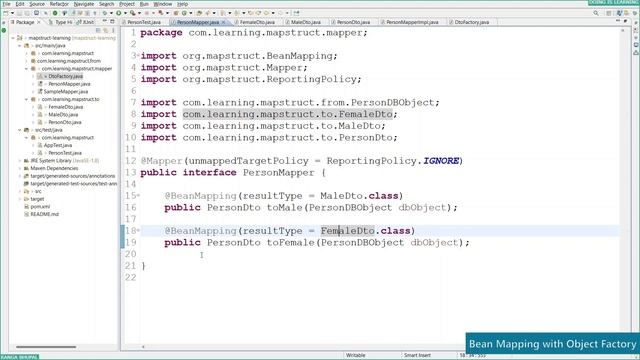Open the New wizard dropdown arrow

pyautogui.click(x=12, y=13)
